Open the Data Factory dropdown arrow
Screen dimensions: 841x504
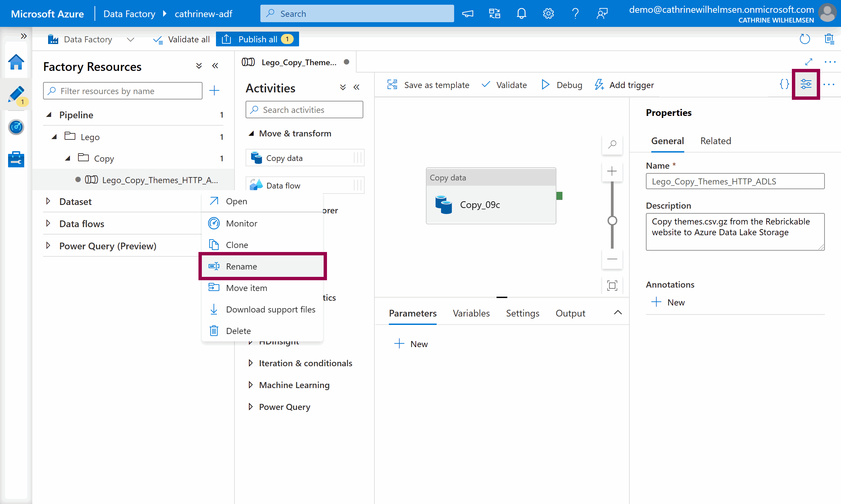click(x=131, y=40)
